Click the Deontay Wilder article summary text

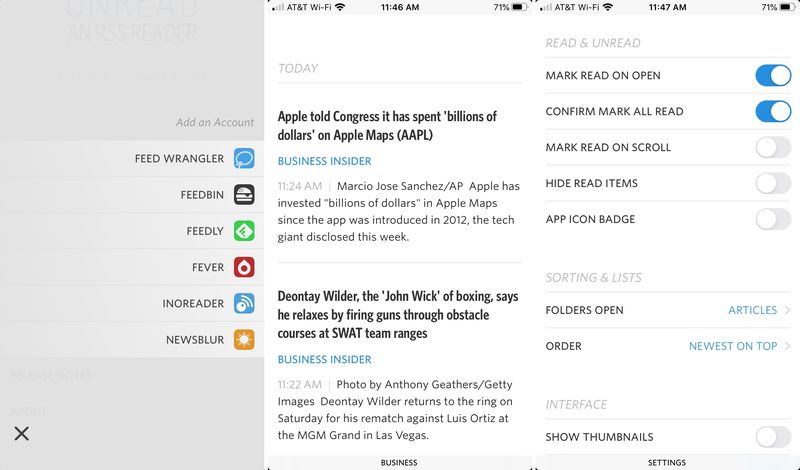click(395, 410)
